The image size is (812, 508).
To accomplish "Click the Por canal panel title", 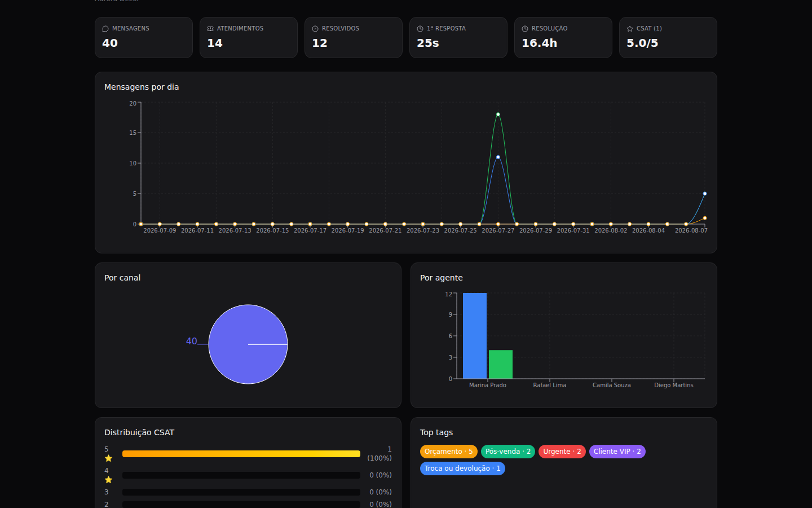I will (122, 278).
